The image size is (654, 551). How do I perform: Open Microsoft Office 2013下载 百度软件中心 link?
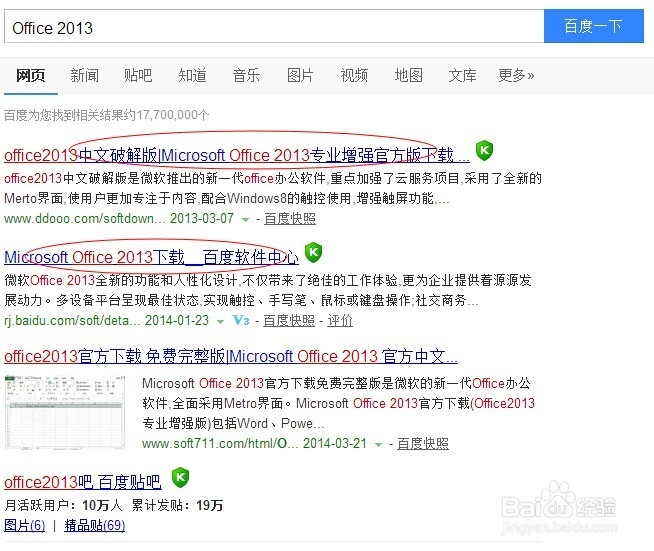click(x=151, y=257)
